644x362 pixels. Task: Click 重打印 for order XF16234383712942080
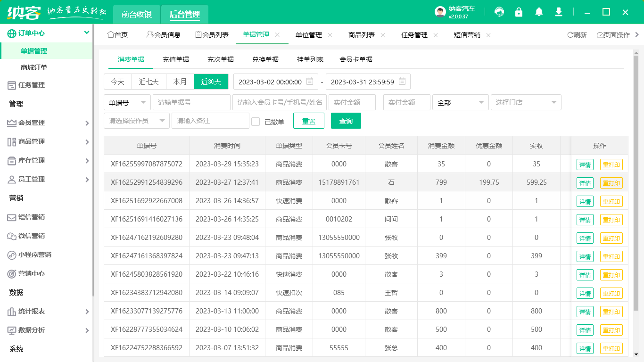tap(611, 293)
